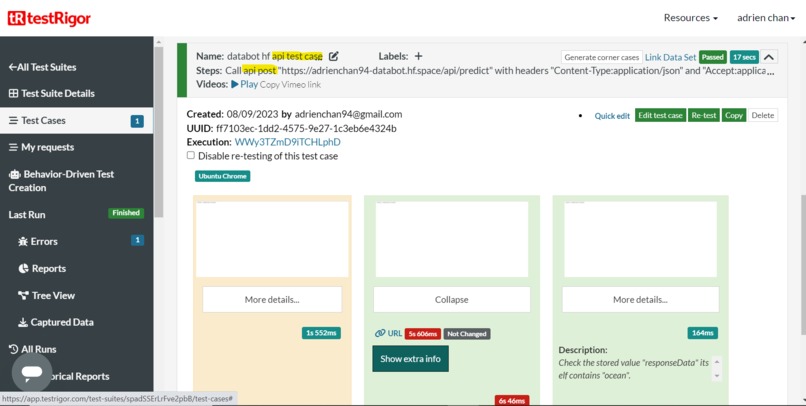Expand More details on third step

click(x=640, y=300)
